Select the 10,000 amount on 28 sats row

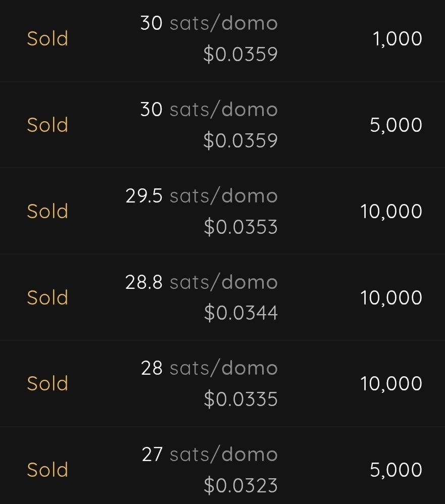point(391,383)
